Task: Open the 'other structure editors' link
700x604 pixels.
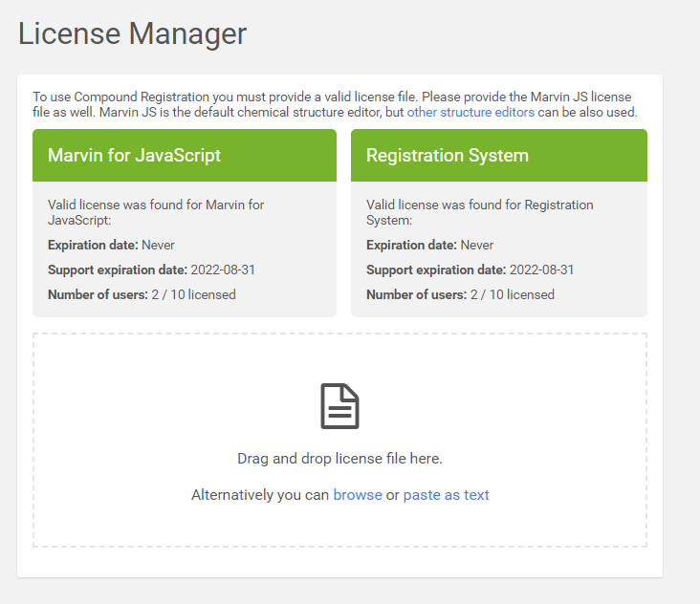Action: [x=470, y=112]
